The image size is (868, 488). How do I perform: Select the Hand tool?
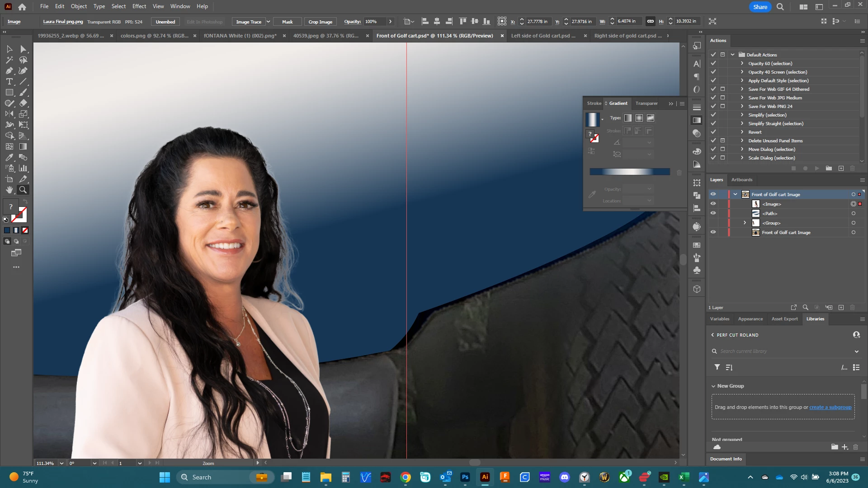point(9,190)
